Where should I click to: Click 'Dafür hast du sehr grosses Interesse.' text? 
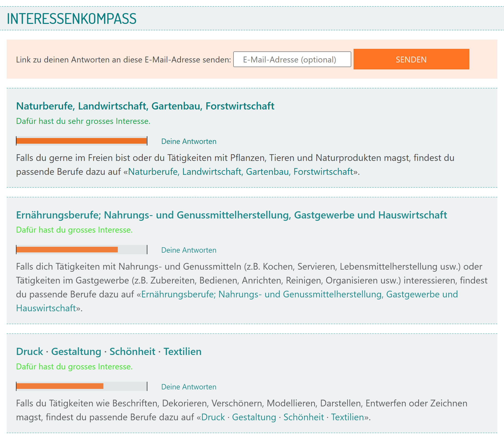83,121
